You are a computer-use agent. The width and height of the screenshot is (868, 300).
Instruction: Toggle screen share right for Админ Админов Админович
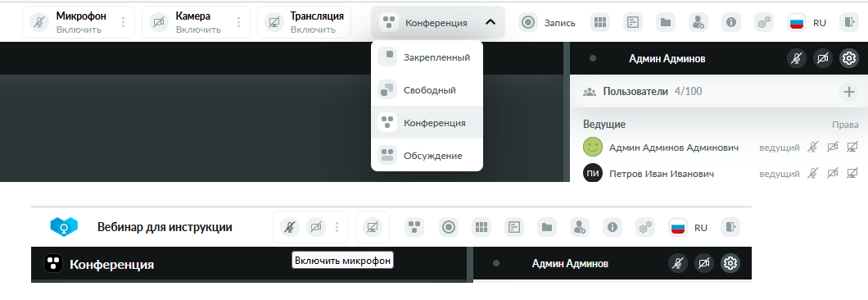pyautogui.click(x=852, y=148)
